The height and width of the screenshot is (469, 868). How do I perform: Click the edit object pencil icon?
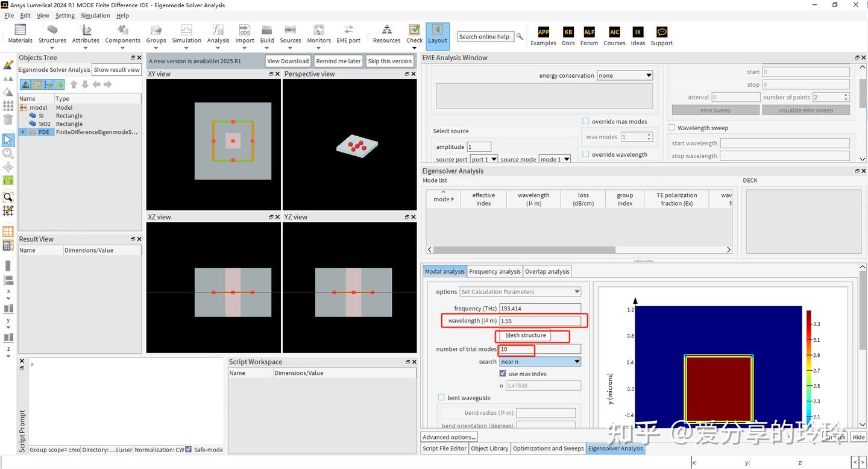[x=8, y=65]
